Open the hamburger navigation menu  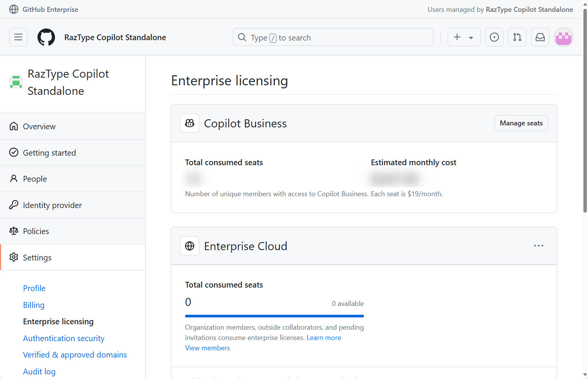coord(18,37)
